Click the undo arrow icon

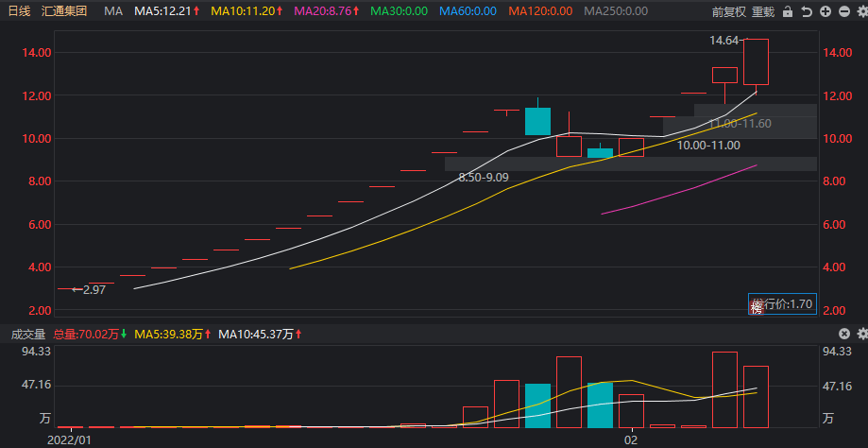807,11
